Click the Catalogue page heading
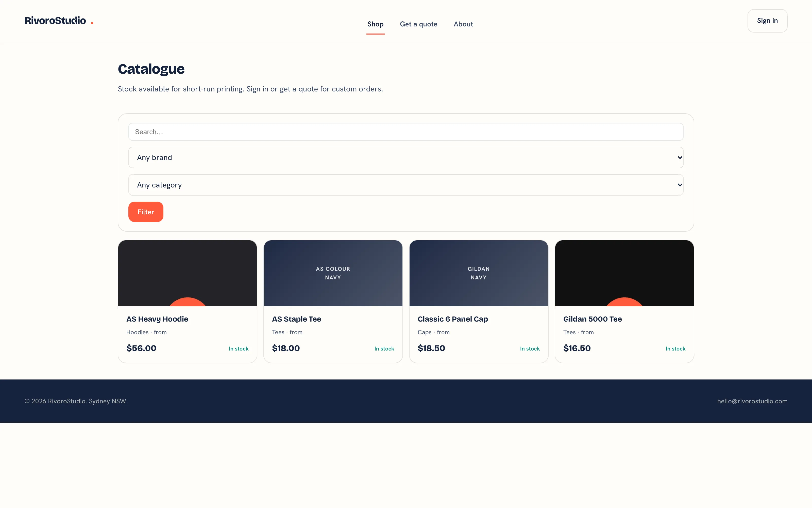The image size is (812, 508). (151, 69)
